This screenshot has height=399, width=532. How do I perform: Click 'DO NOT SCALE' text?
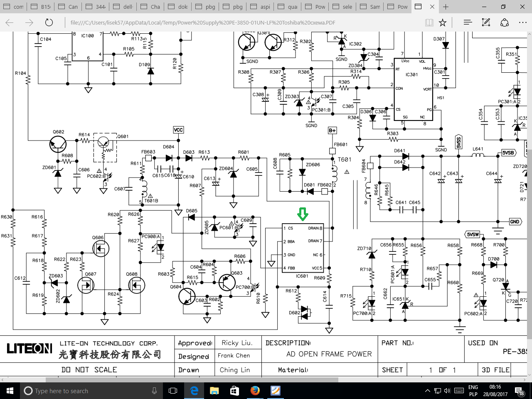(x=89, y=369)
